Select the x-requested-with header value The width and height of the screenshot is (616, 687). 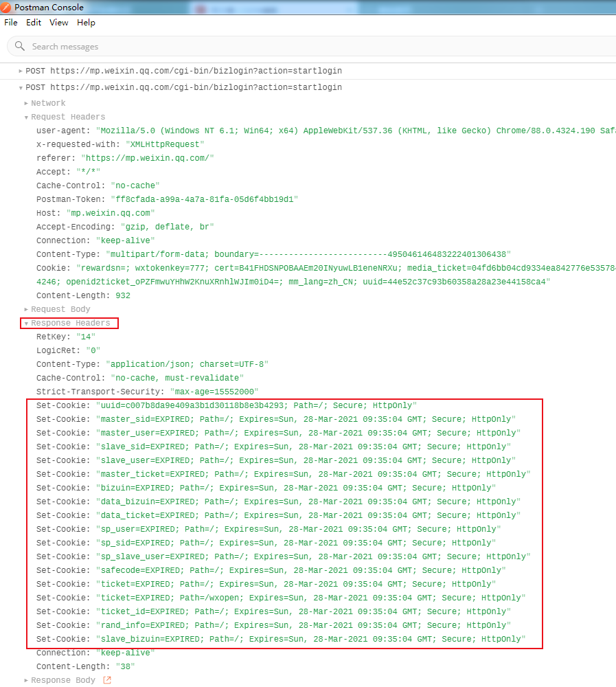pyautogui.click(x=166, y=144)
